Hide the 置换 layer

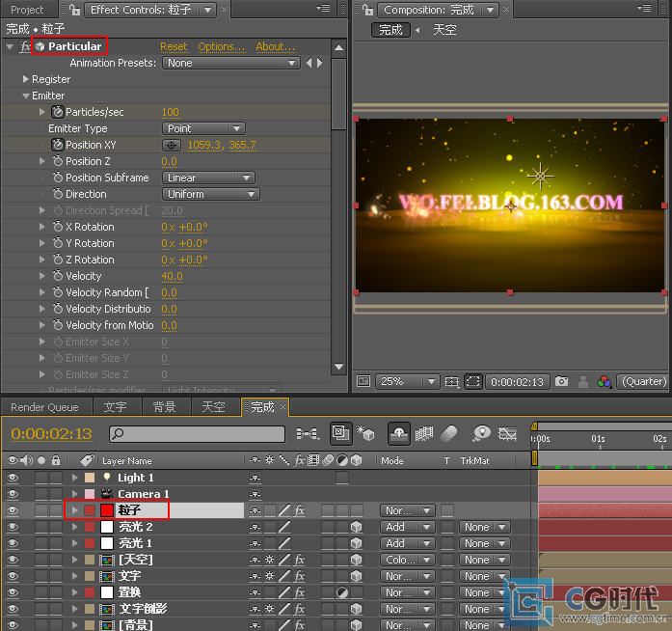pyautogui.click(x=13, y=592)
